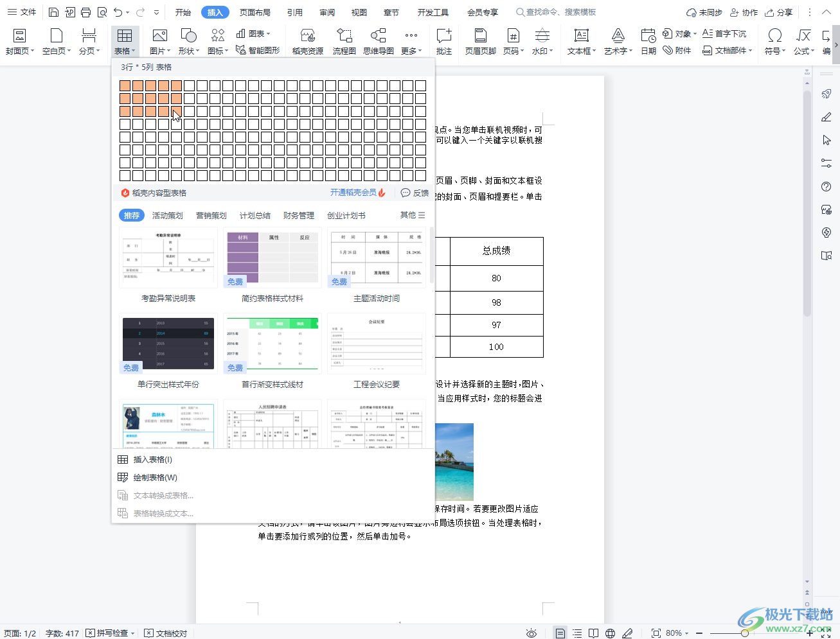Image resolution: width=840 pixels, height=639 pixels.
Task: Toggle eye protection mode icon
Action: 532,633
